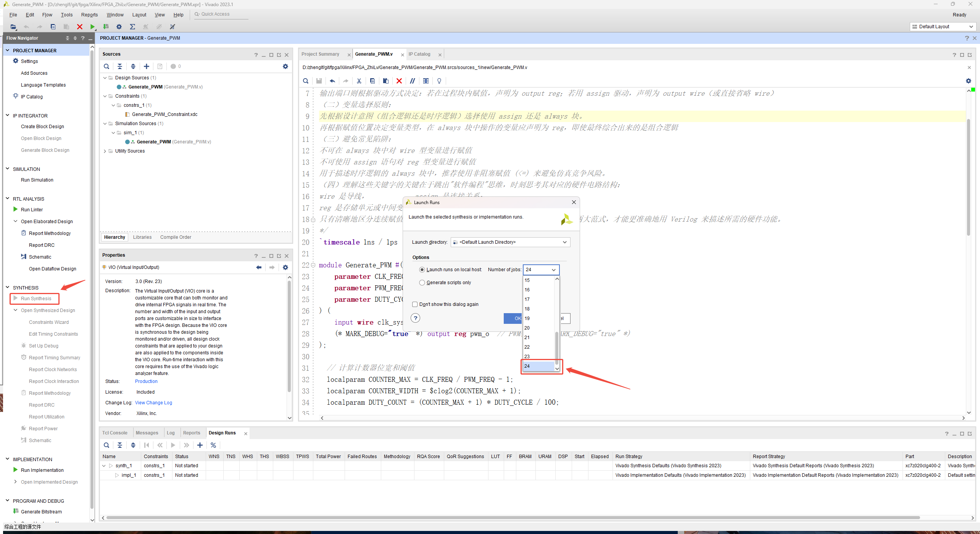Open the View Change Log link
This screenshot has height=534, width=980.
click(x=153, y=403)
